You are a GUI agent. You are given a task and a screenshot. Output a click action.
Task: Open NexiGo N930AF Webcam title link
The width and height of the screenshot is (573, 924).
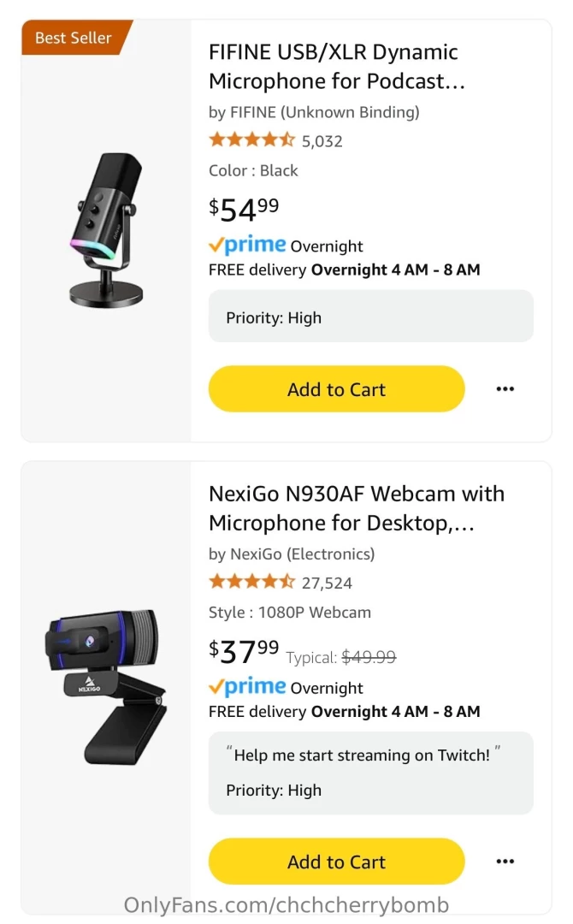pyautogui.click(x=357, y=508)
